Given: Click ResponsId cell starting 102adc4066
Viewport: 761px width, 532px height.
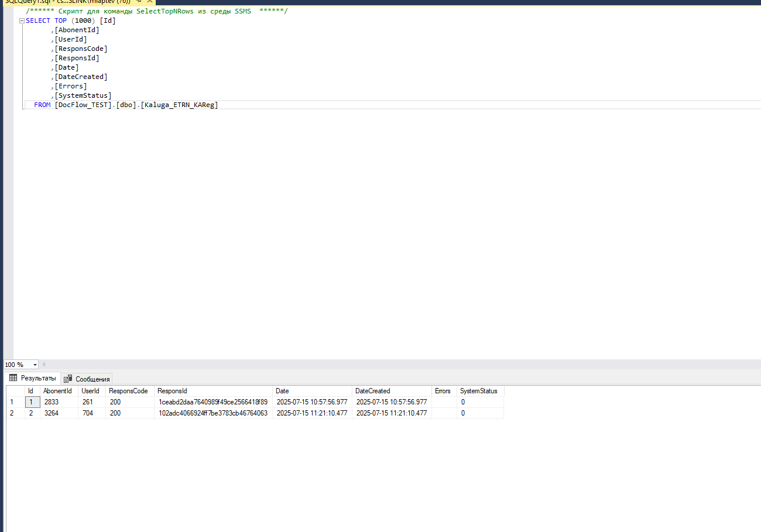Looking at the screenshot, I should (214, 413).
